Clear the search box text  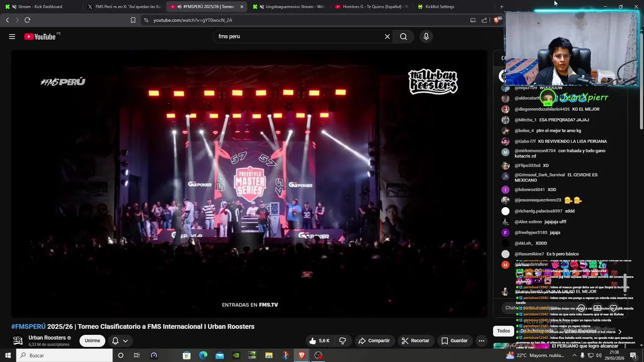[387, 36]
